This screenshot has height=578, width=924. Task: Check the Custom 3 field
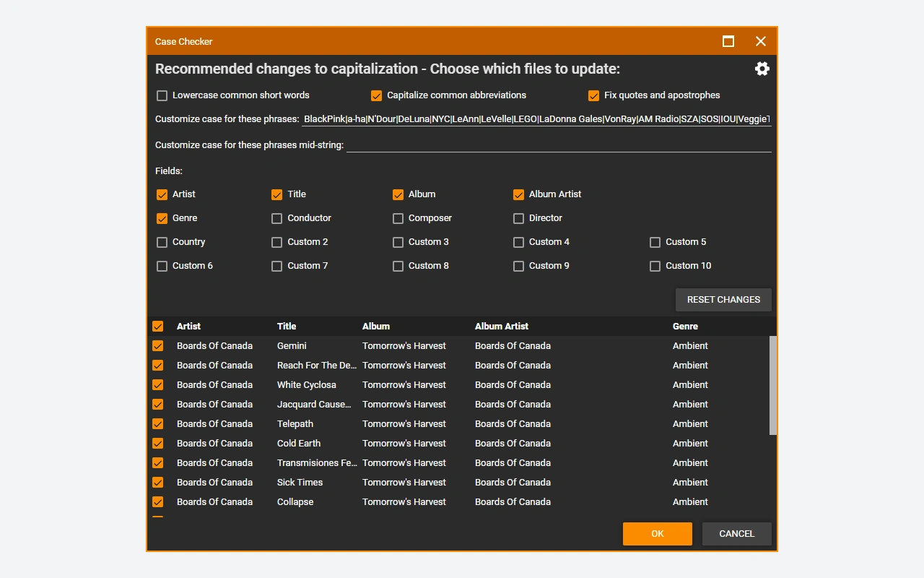[398, 242]
